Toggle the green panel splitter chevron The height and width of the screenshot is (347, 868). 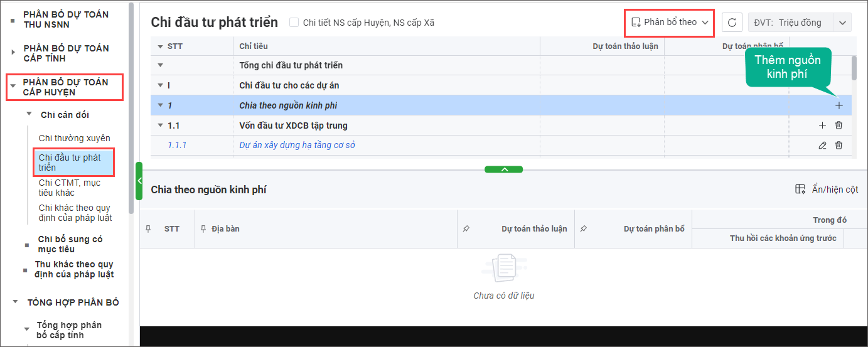(503, 169)
